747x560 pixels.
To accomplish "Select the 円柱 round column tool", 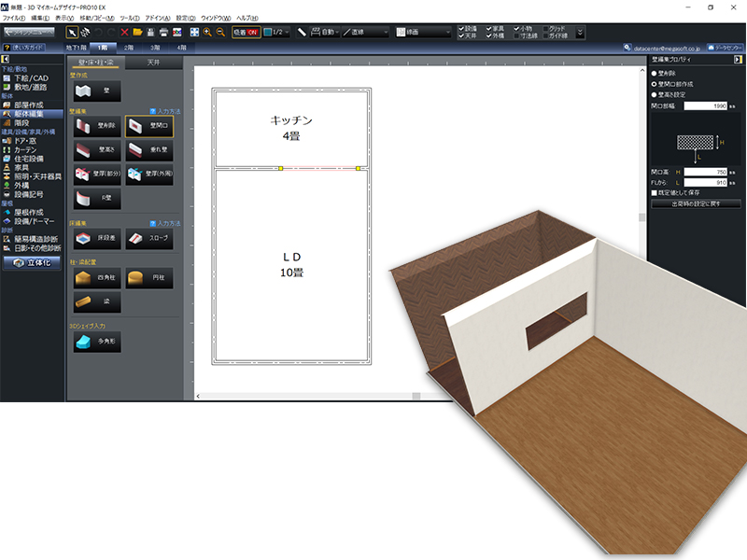I will (x=148, y=278).
